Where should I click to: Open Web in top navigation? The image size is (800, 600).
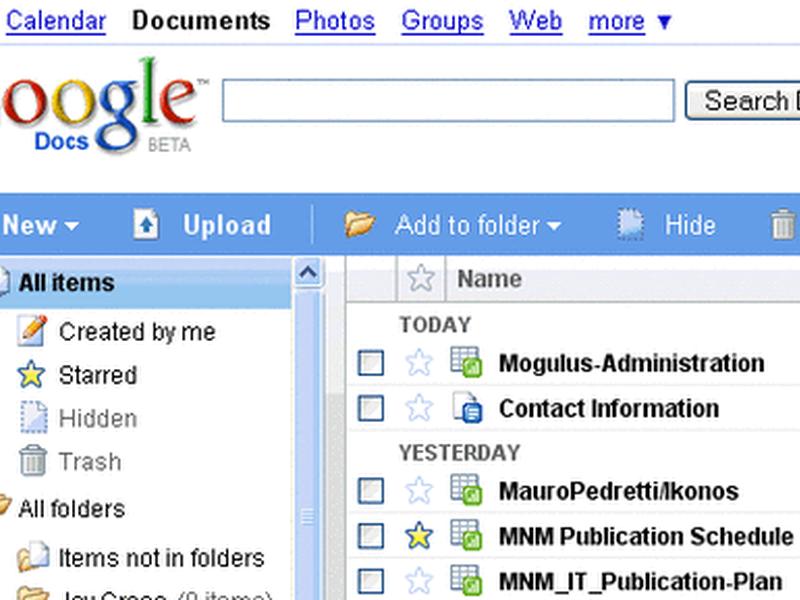[x=536, y=21]
